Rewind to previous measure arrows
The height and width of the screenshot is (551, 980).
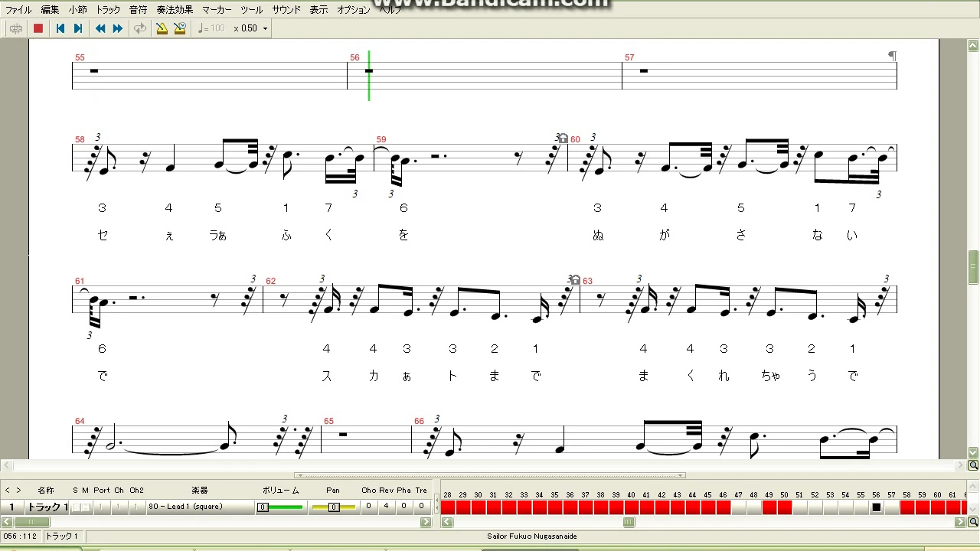(100, 28)
